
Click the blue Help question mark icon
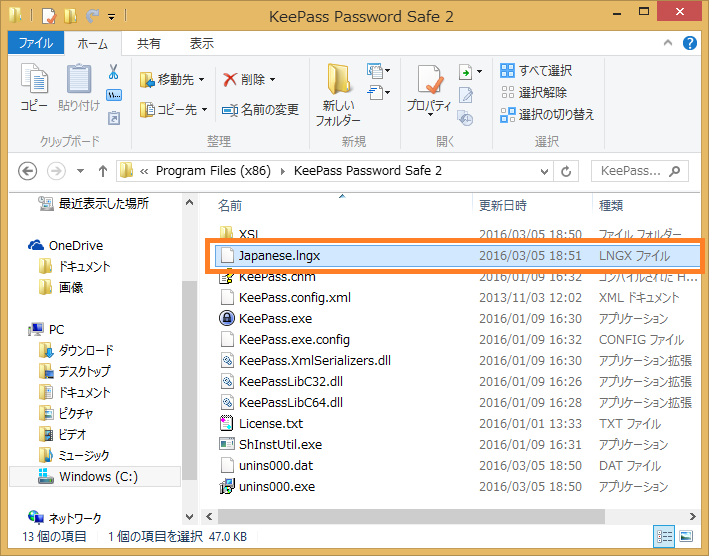(x=690, y=43)
